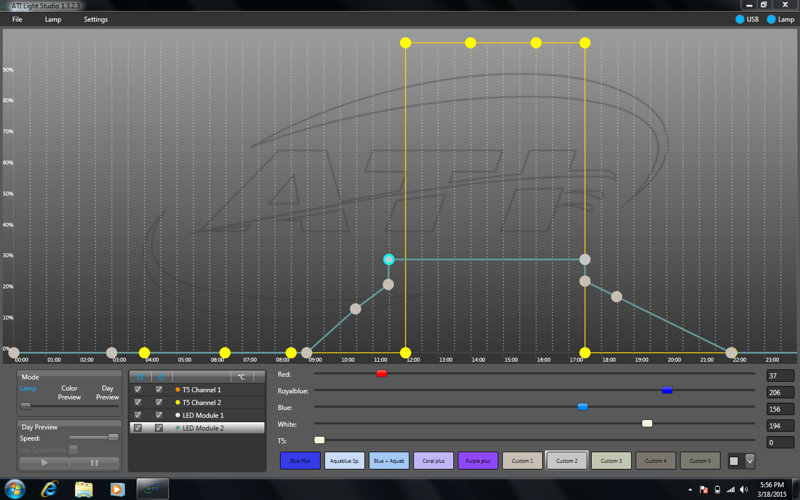Viewport: 800px width, 500px height.
Task: Select yellow node at 100% at 12:00
Action: tap(406, 43)
